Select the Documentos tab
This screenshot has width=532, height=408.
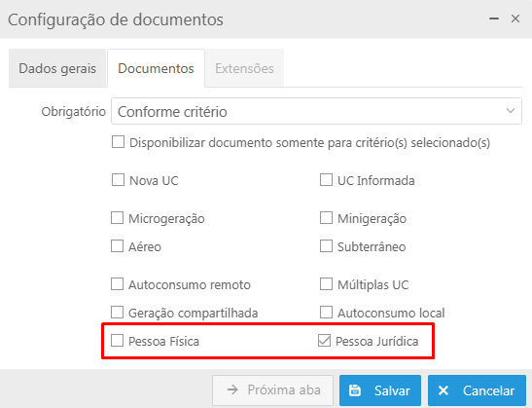pyautogui.click(x=156, y=68)
